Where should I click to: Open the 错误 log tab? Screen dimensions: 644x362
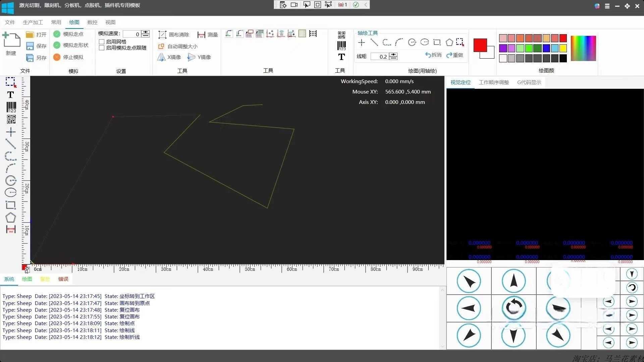pos(63,279)
